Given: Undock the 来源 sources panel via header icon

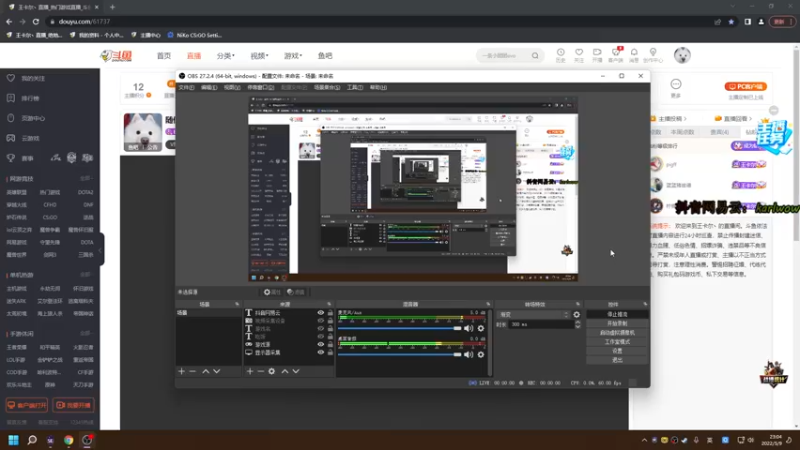Looking at the screenshot, I should click(x=329, y=304).
